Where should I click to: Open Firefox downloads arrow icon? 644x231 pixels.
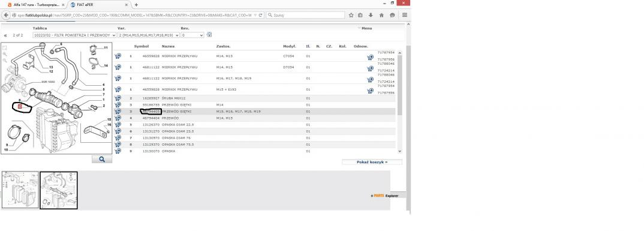pos(371,15)
